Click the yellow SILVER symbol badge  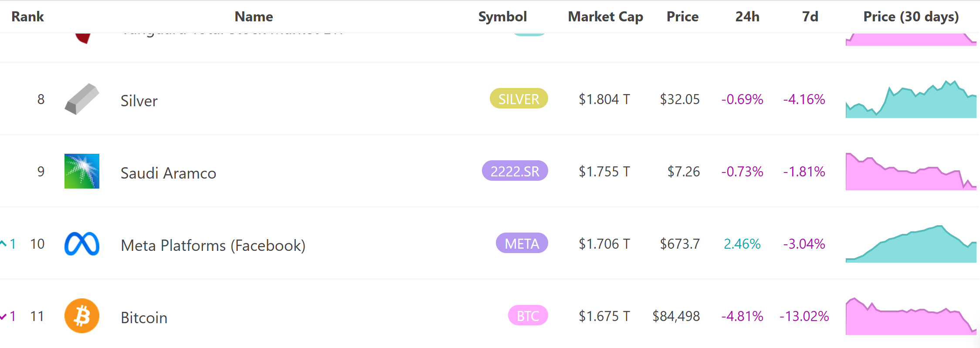coord(519,99)
